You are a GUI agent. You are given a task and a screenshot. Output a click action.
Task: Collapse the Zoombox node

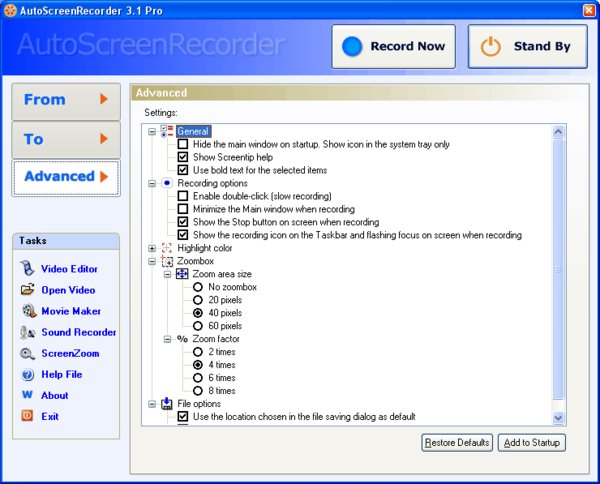(152, 261)
